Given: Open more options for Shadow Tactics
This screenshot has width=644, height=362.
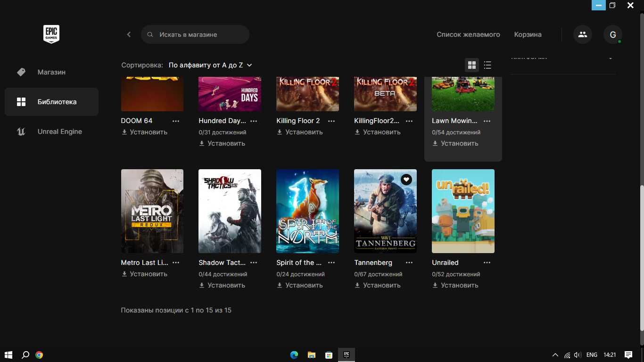Looking at the screenshot, I should coord(254,263).
